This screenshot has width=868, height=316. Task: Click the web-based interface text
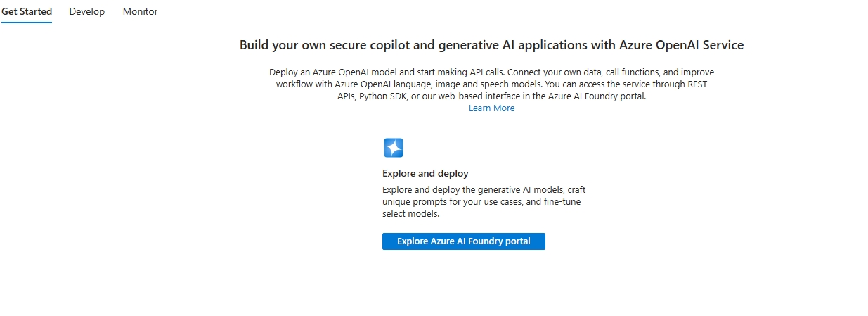point(477,96)
